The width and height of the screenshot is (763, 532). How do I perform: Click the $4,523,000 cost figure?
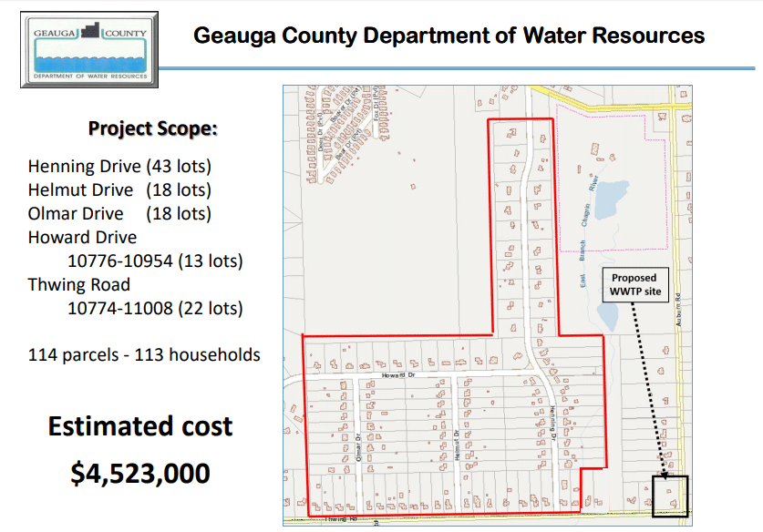[140, 474]
